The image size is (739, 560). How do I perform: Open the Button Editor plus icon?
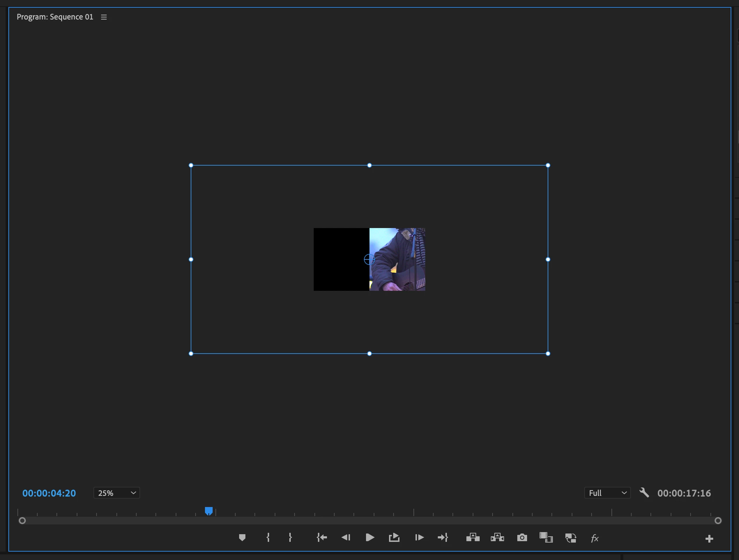coord(709,539)
